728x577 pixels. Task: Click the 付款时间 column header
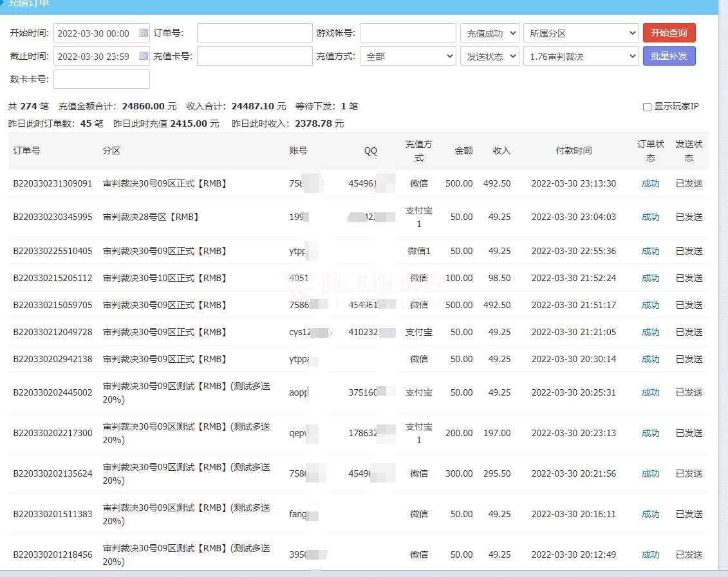pyautogui.click(x=574, y=151)
